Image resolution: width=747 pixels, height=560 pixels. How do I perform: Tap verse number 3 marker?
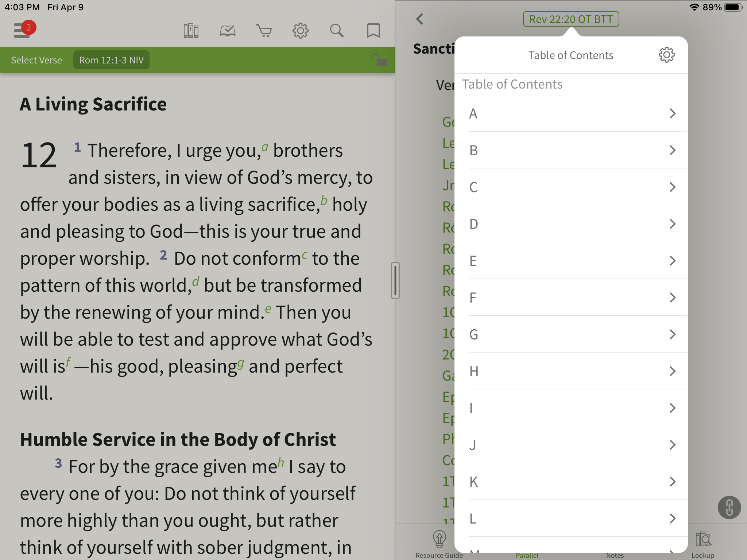point(58,463)
